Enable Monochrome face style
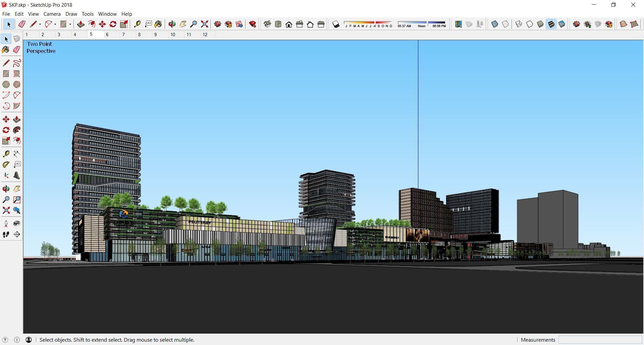 click(x=562, y=24)
